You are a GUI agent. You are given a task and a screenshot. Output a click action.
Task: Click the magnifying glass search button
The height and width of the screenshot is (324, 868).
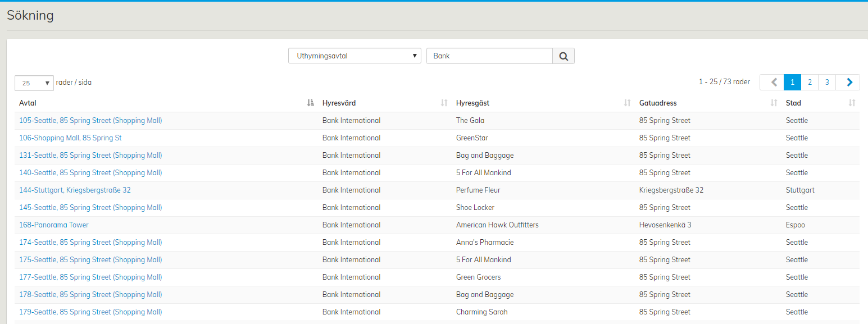[x=563, y=56]
